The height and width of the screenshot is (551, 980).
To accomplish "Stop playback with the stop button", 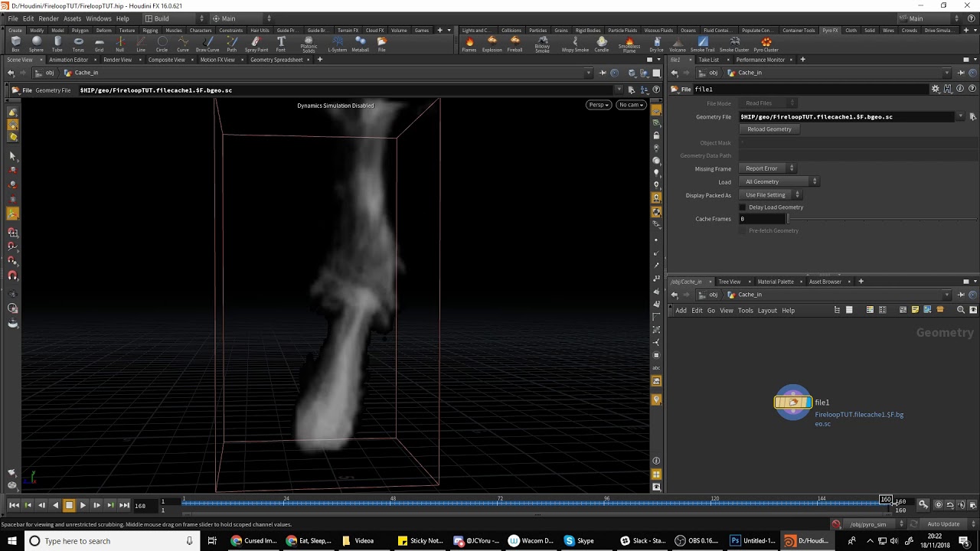I will [69, 505].
